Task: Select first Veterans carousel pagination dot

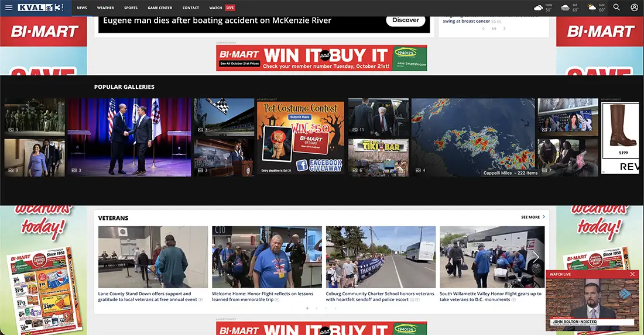Action: tap(307, 308)
